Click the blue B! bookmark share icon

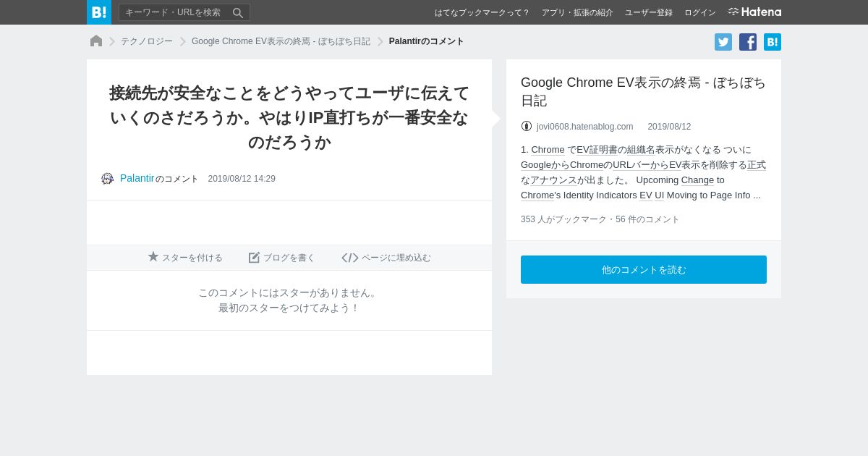point(773,42)
